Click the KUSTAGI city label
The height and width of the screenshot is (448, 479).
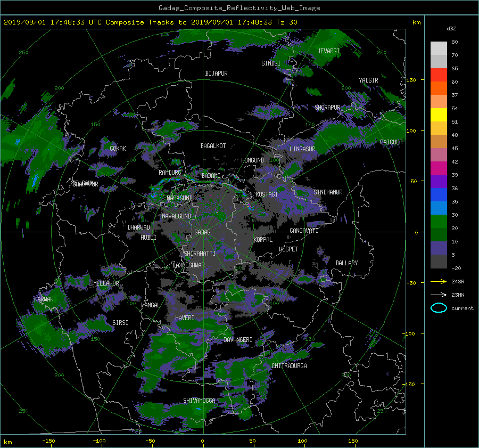pos(267,194)
